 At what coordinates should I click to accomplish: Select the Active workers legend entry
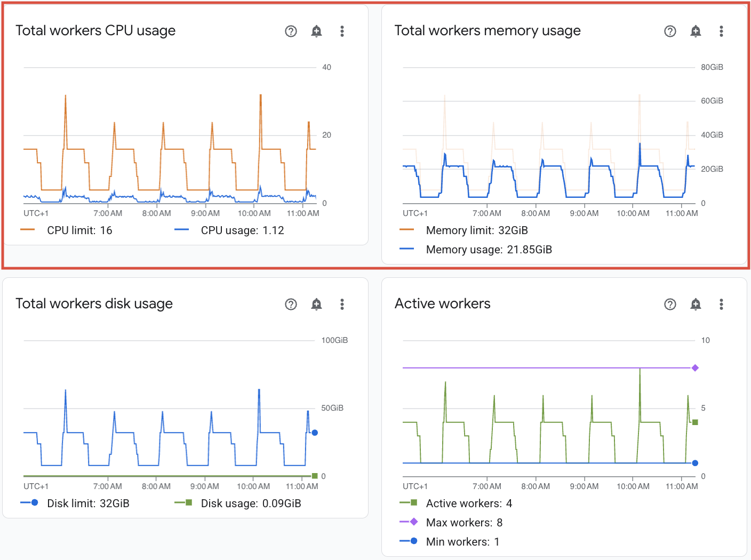tap(456, 503)
